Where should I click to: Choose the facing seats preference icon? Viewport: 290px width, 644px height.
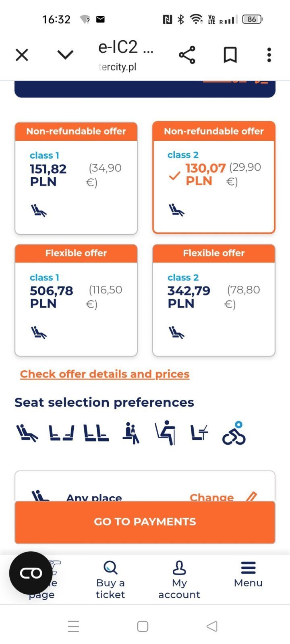[x=61, y=433]
